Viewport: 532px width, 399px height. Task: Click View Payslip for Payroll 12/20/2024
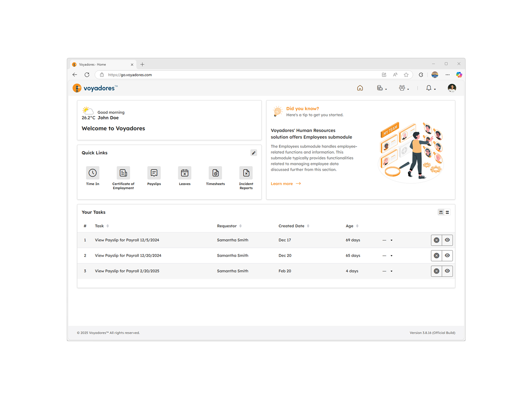(128, 256)
